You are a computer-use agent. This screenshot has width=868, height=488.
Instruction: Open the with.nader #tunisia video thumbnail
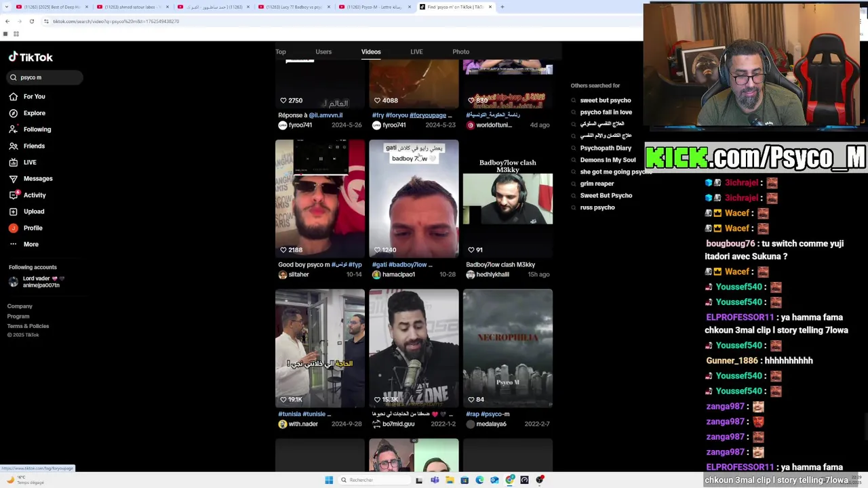(320, 348)
